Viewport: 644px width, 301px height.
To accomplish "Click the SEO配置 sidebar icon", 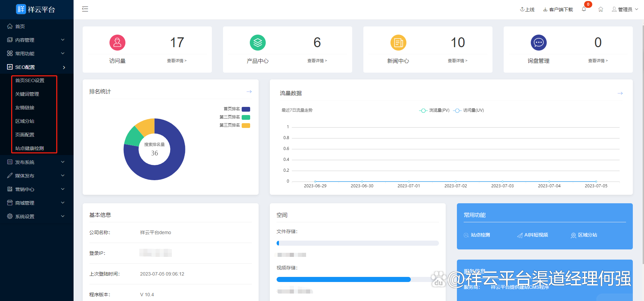I will coord(10,67).
